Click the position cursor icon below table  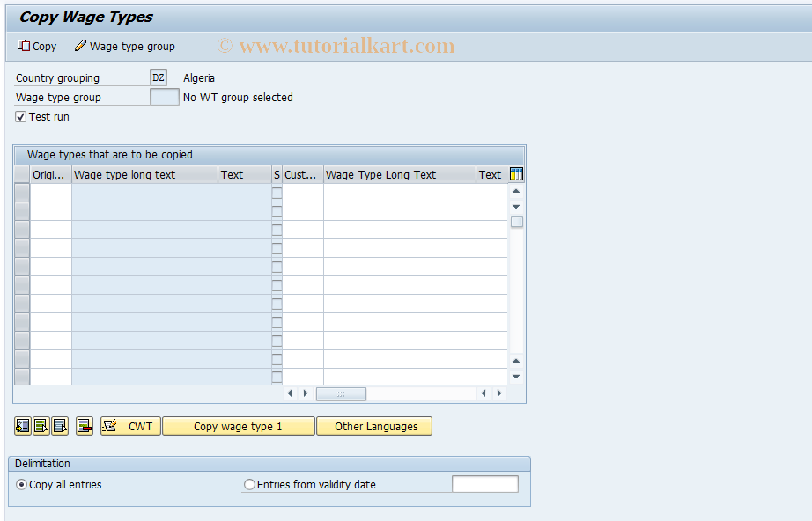[x=22, y=426]
